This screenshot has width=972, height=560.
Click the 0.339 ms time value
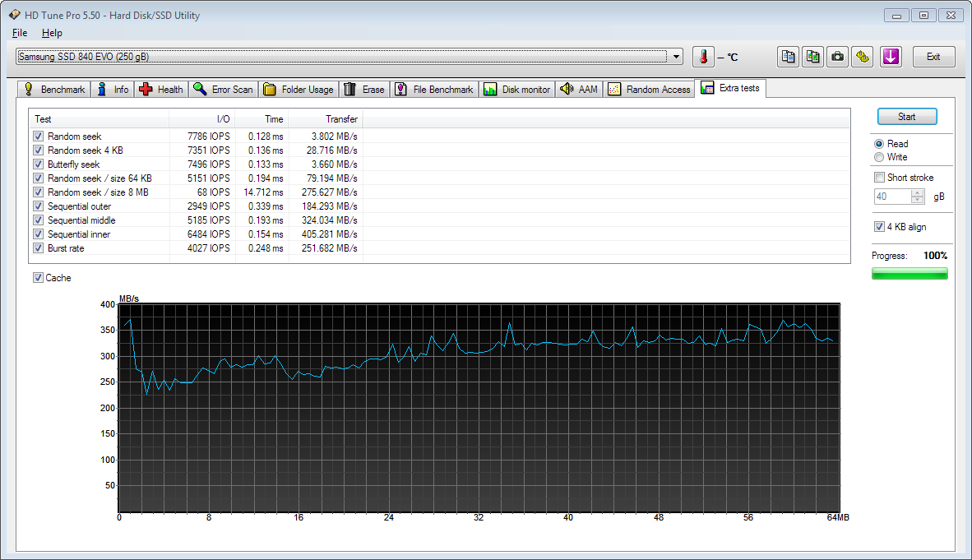(x=266, y=206)
